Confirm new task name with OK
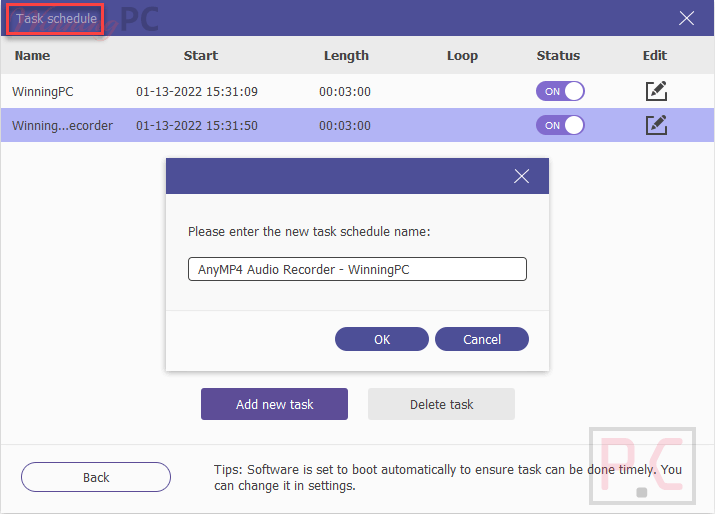The height and width of the screenshot is (514, 715). 382,339
